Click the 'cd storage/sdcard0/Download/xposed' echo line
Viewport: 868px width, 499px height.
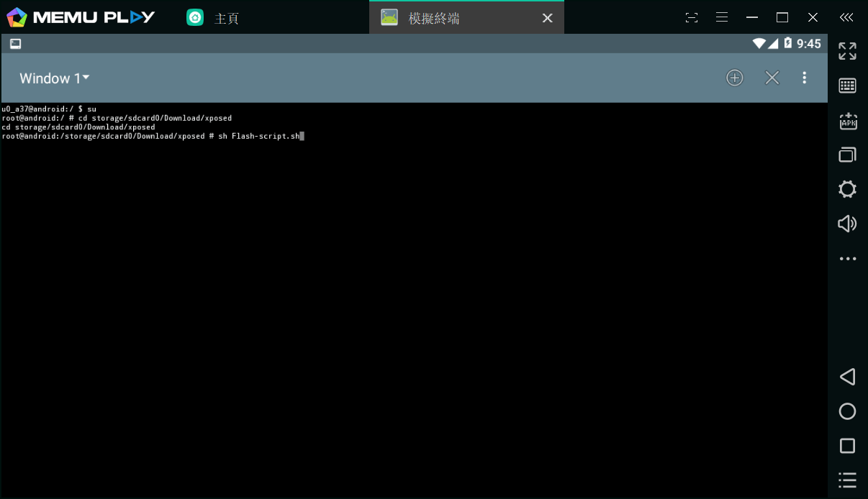(x=78, y=127)
